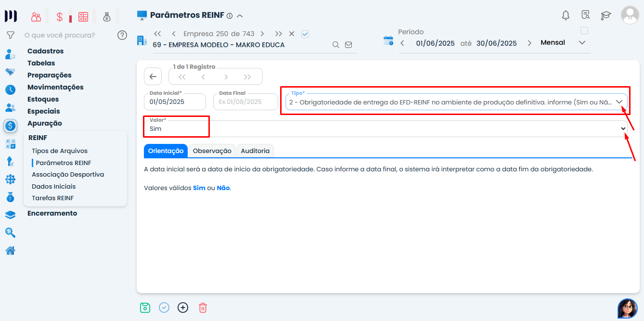Open the Auditoria tab
The image size is (644, 321).
[x=255, y=151]
